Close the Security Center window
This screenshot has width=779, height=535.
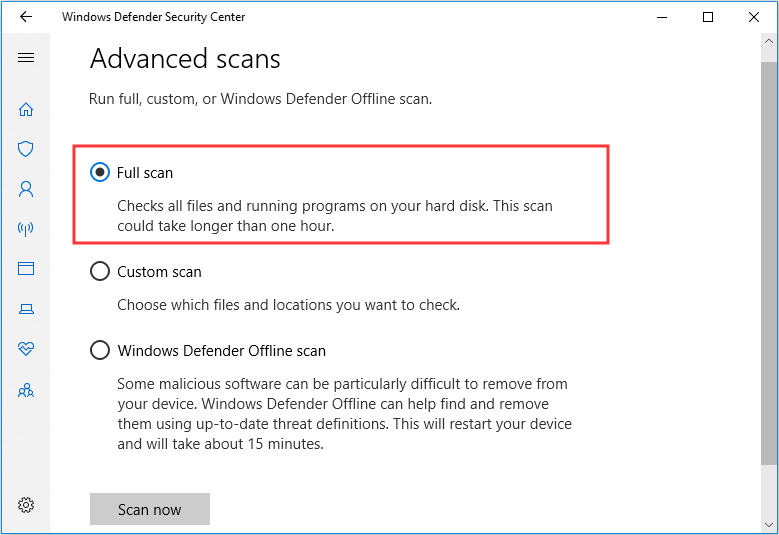coord(754,17)
